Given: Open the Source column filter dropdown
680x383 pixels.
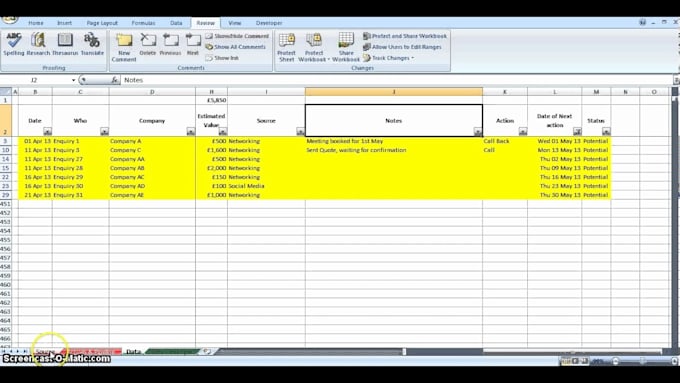Looking at the screenshot, I should coord(300,131).
